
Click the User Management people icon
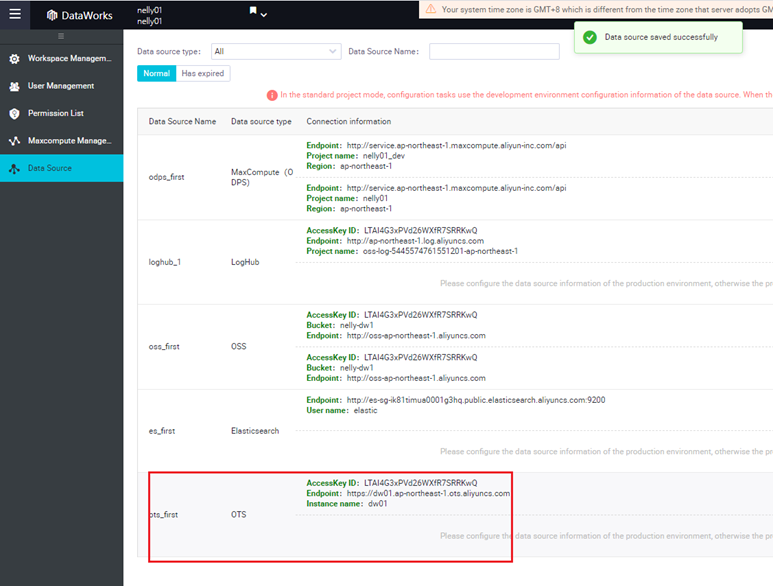[x=14, y=86]
